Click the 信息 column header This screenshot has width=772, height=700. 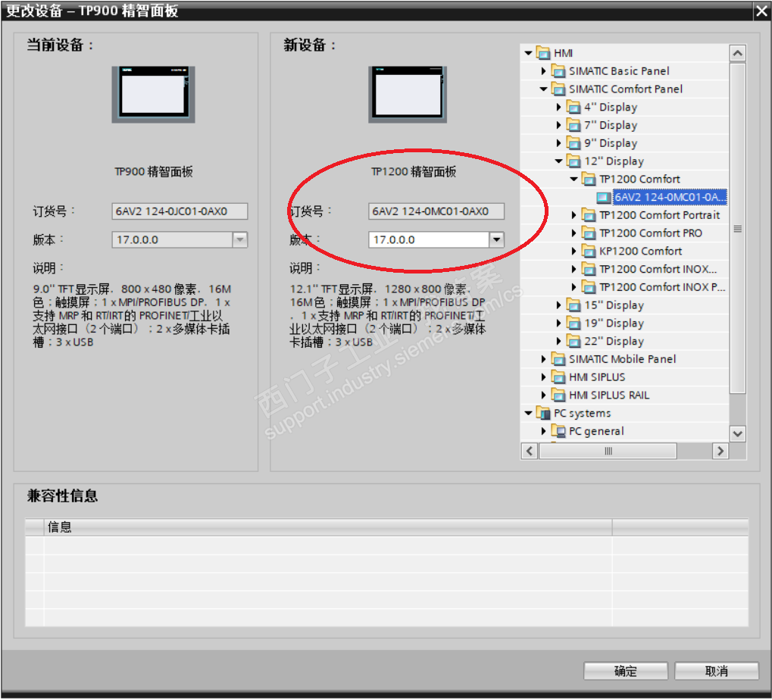328,527
